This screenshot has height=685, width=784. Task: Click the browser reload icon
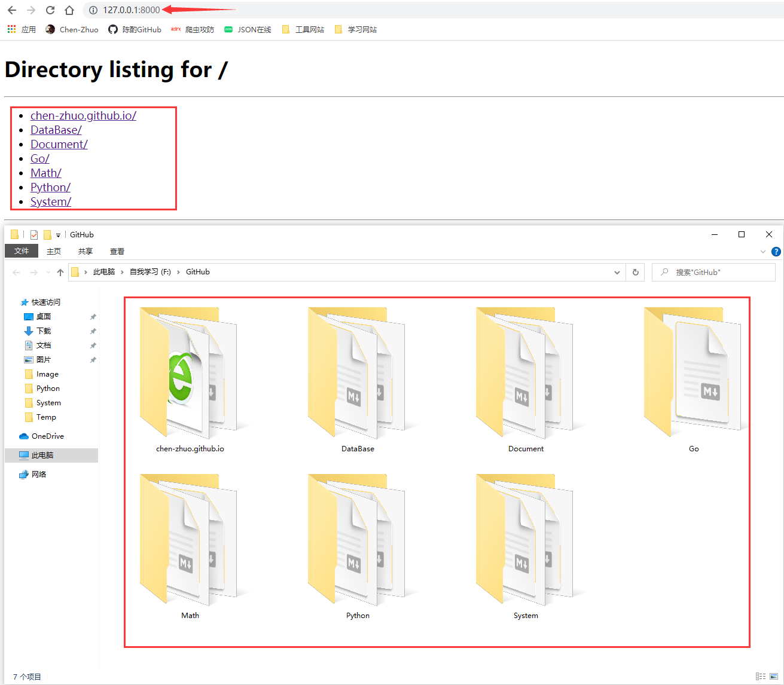50,10
